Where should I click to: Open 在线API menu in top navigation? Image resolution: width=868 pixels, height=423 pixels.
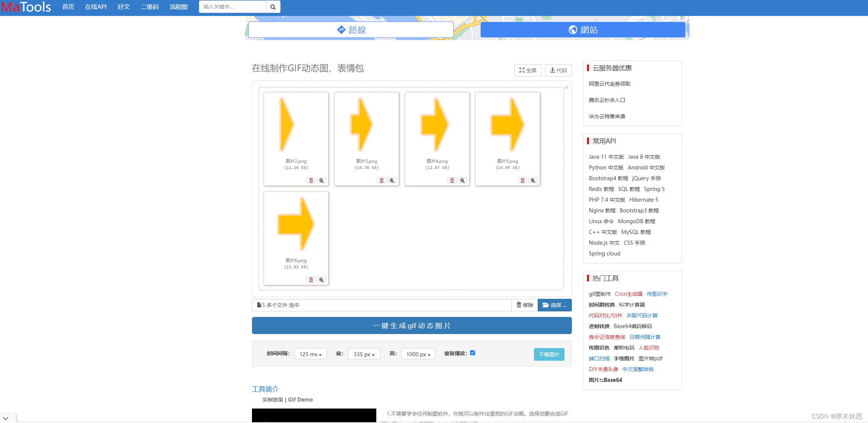[x=96, y=7]
